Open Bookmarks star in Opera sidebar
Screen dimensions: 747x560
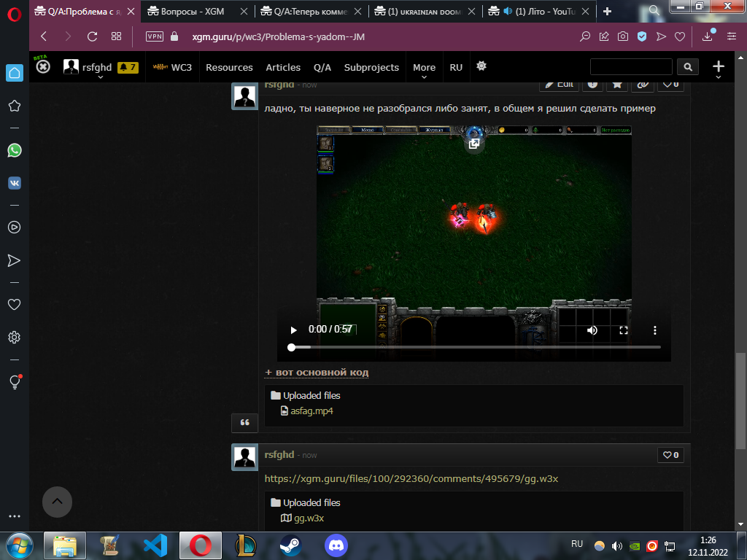(15, 106)
